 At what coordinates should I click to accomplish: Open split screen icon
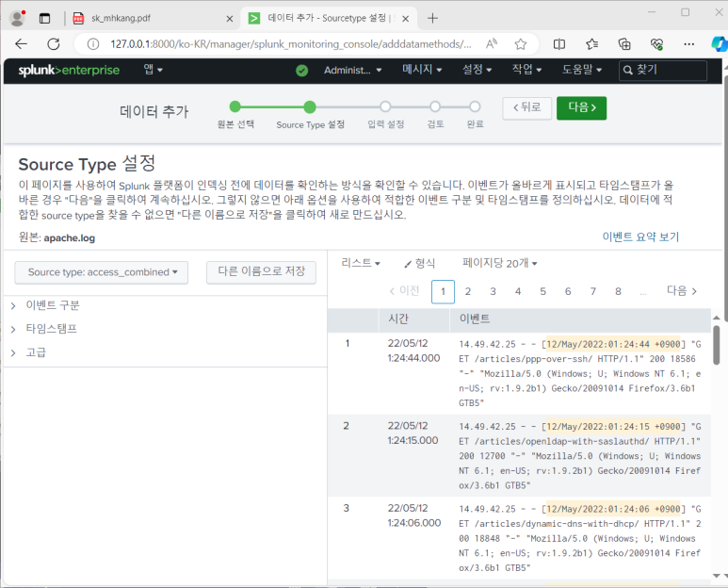pos(559,44)
